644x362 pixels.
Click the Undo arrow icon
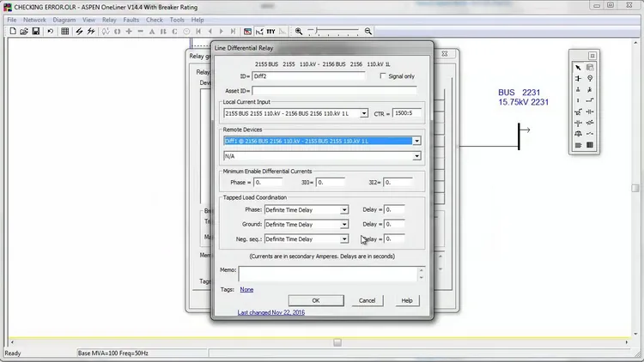click(50, 31)
